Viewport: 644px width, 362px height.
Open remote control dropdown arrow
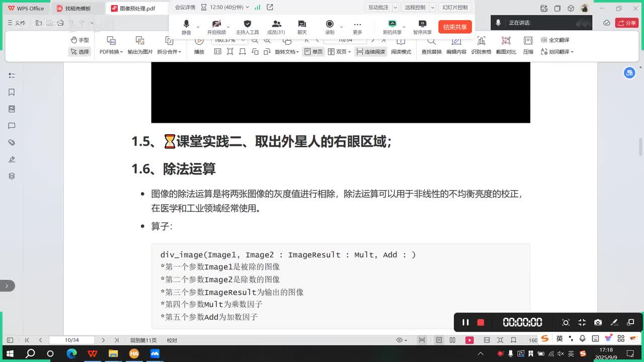[432, 8]
